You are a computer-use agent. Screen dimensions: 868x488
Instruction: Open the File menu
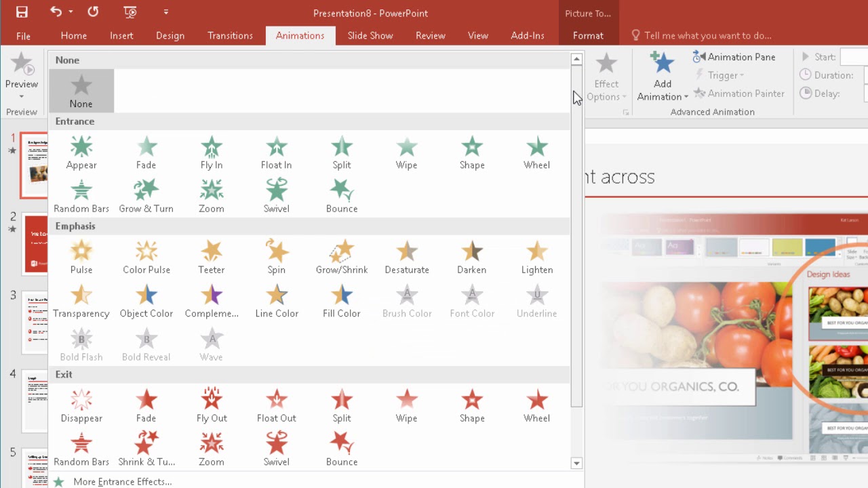pos(23,36)
